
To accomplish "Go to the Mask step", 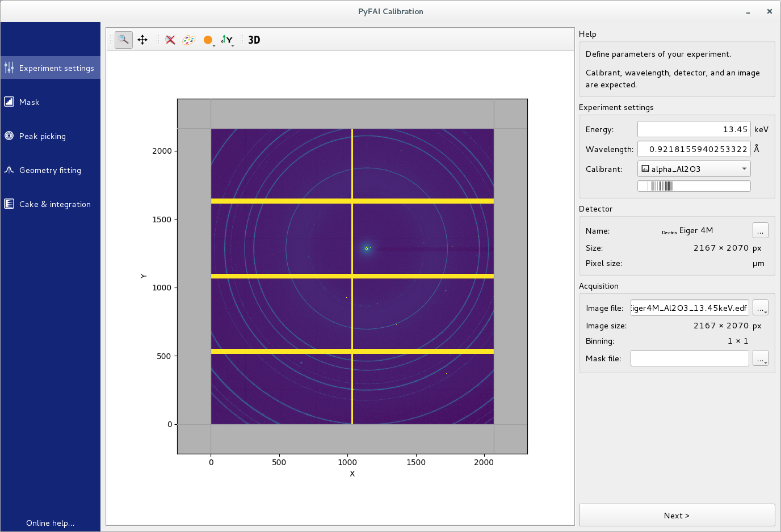I will tap(29, 102).
